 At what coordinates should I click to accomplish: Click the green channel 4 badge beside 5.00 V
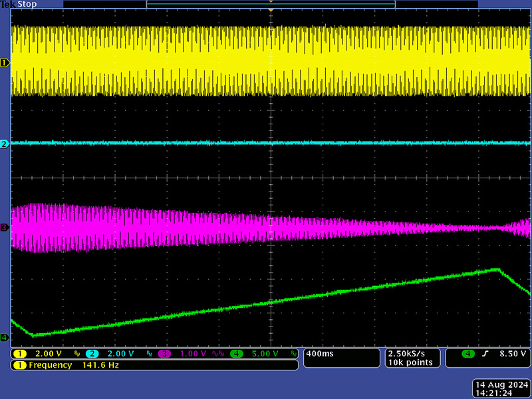[237, 354]
